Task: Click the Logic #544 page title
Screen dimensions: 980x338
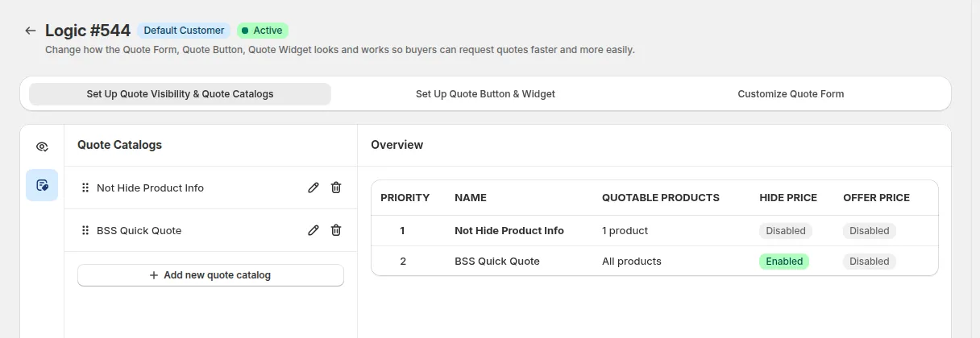Action: click(x=88, y=31)
